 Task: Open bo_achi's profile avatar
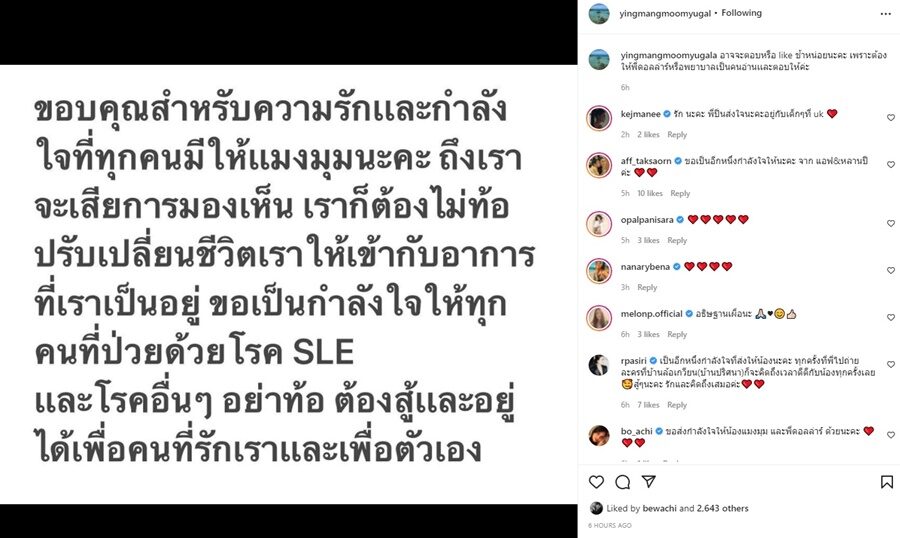599,435
